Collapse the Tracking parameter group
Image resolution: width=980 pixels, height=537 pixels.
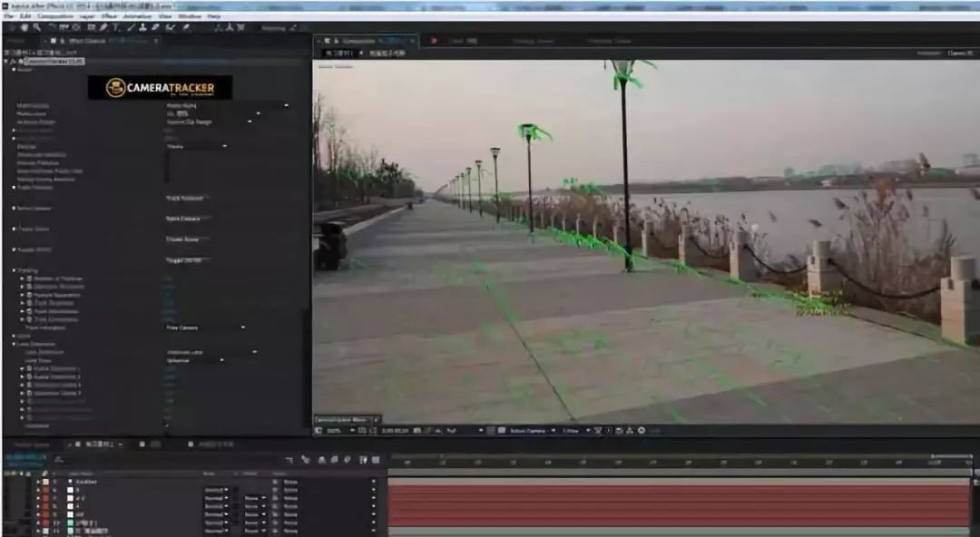[15, 270]
